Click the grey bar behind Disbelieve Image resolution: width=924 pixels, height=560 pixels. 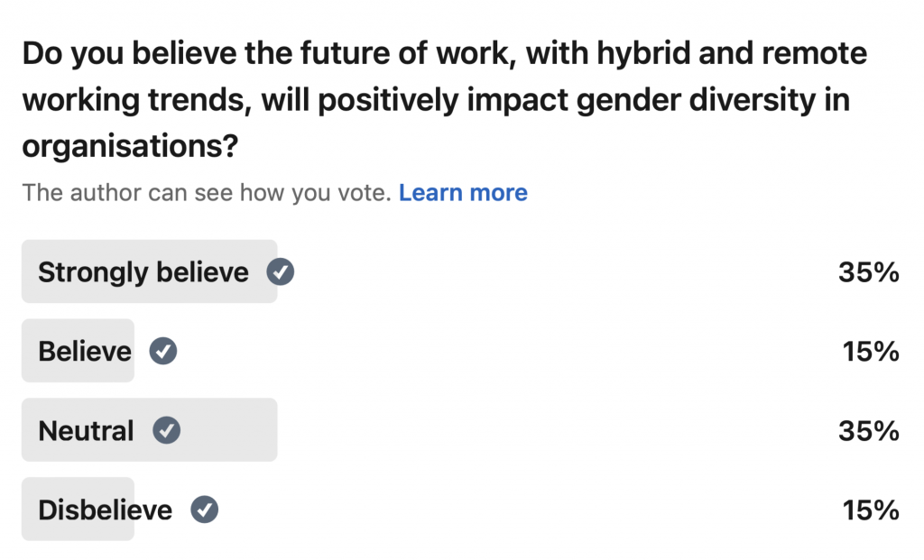point(78,509)
